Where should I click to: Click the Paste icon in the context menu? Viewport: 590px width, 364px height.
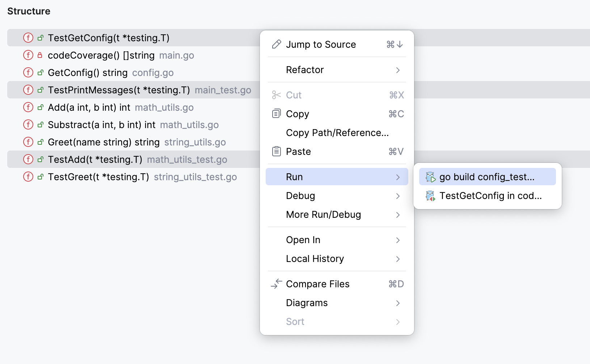pos(276,151)
